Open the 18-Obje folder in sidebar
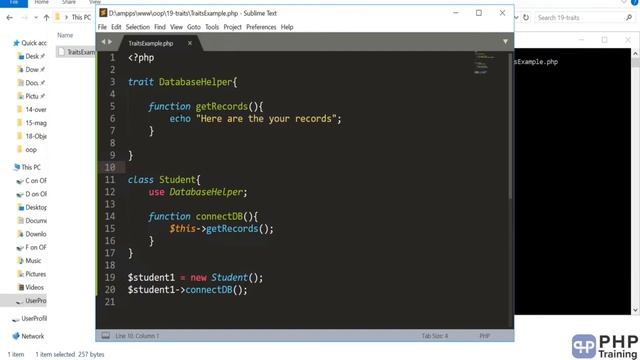 click(32, 136)
